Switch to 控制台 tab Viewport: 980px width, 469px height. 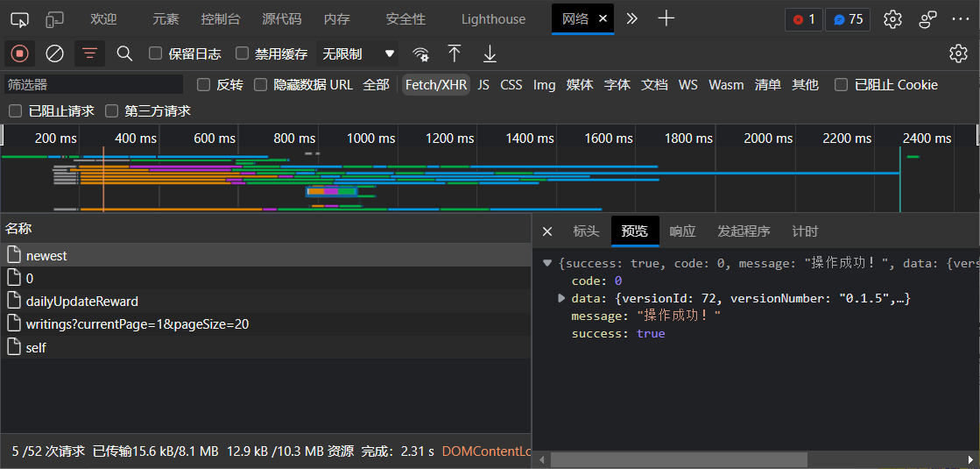pos(221,19)
